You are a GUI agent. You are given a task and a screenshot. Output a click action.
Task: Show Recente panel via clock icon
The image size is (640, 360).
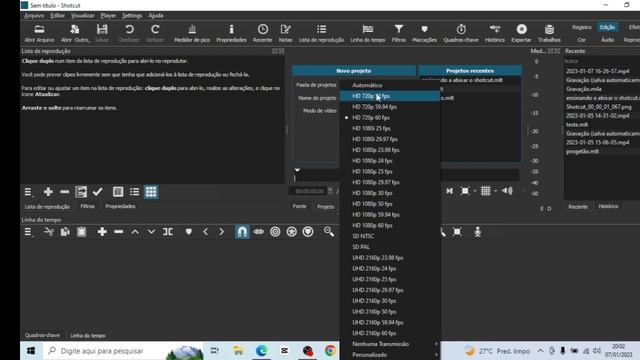coord(262,33)
